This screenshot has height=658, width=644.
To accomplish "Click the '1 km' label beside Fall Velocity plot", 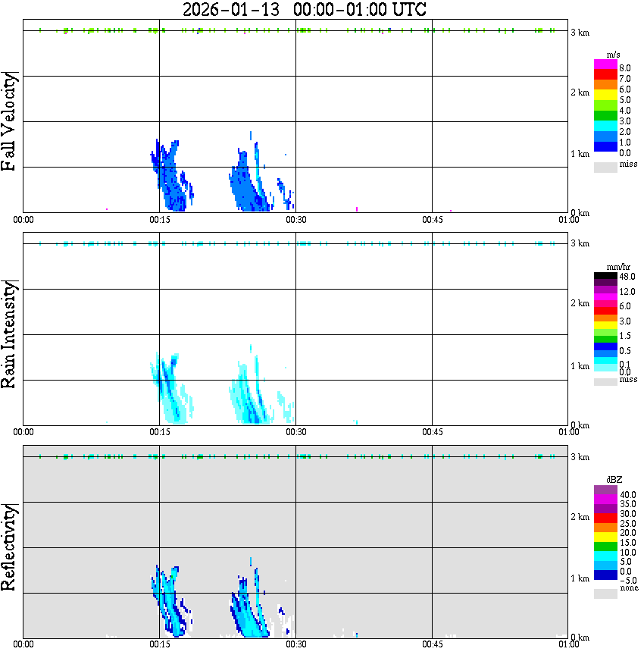I will pyautogui.click(x=580, y=154).
